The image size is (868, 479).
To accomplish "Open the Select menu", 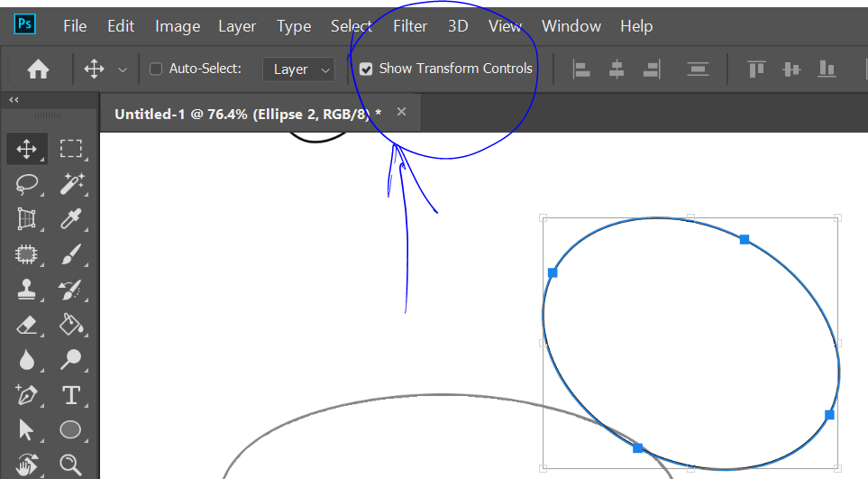I will click(x=352, y=26).
